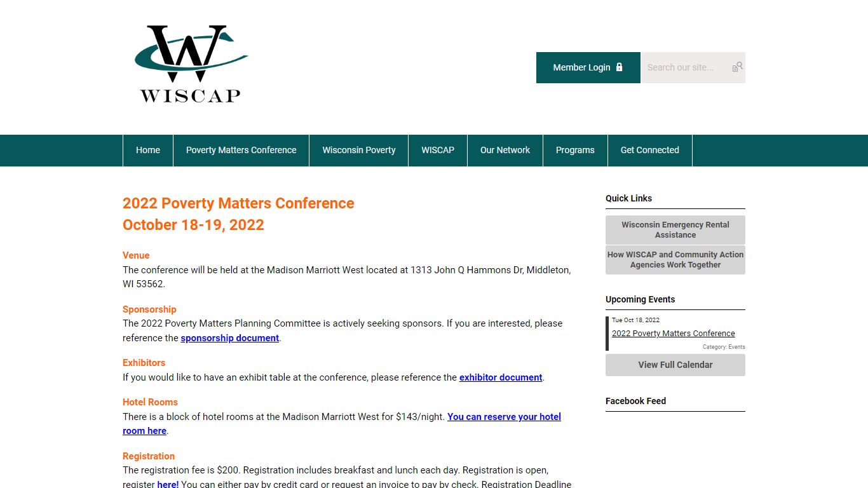Go to the Home menu item

click(x=148, y=151)
